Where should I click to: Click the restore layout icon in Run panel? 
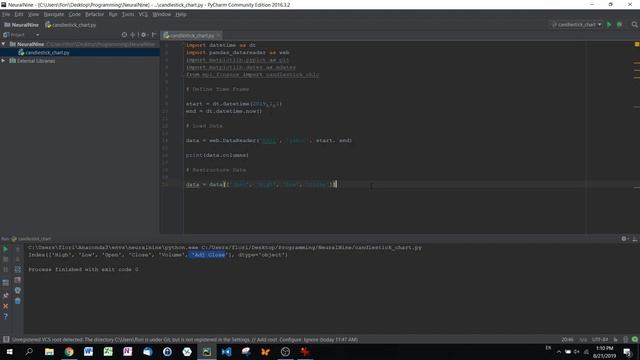tap(5, 282)
